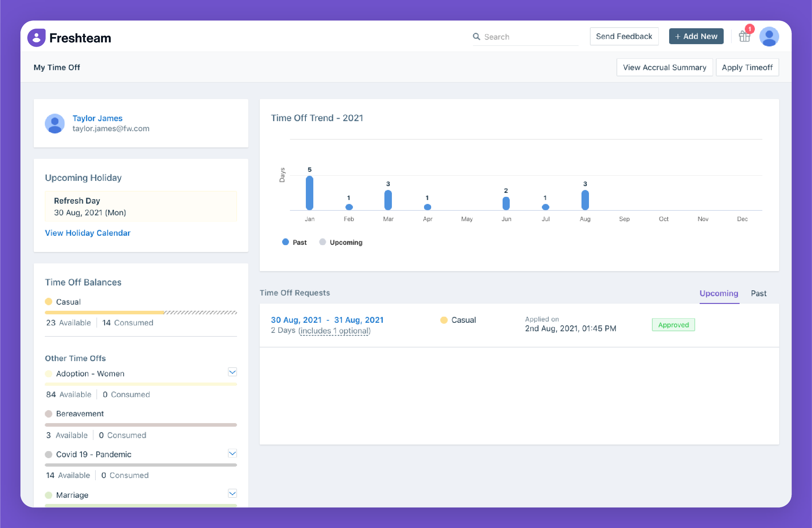
Task: Expand the Adoption - Women dropdown
Action: coord(232,372)
